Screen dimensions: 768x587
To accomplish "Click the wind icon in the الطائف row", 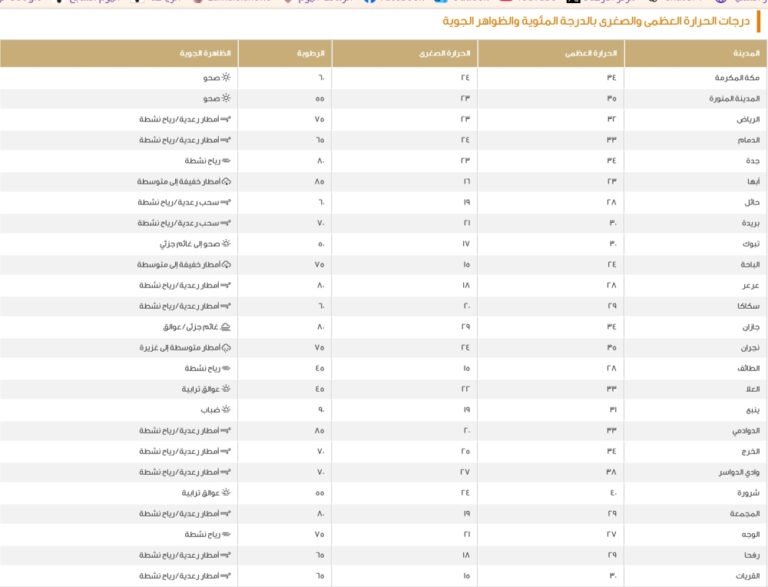I will pyautogui.click(x=226, y=368).
